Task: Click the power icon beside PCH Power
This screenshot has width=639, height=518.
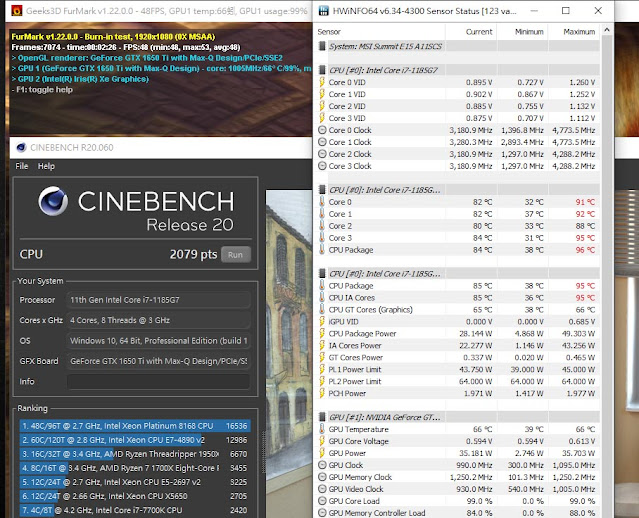Action: [322, 393]
